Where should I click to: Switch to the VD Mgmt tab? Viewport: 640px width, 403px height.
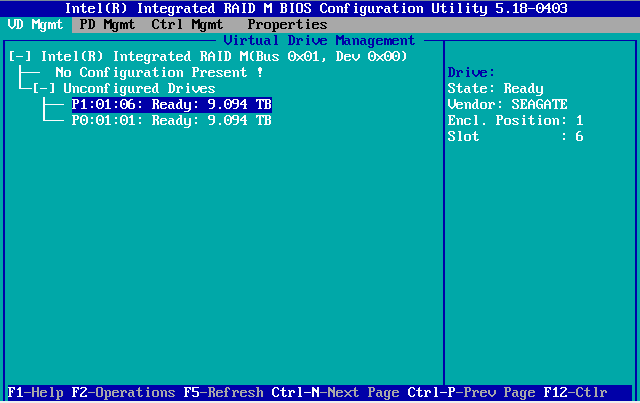click(x=36, y=25)
